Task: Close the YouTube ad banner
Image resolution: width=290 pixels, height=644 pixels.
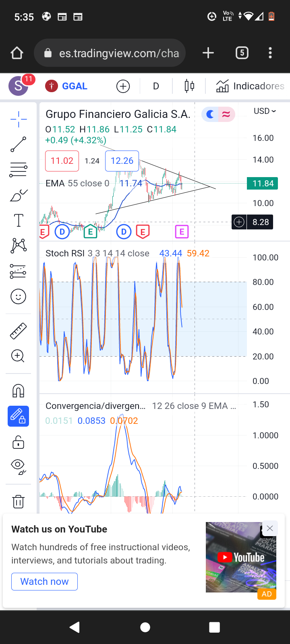Action: point(270,528)
